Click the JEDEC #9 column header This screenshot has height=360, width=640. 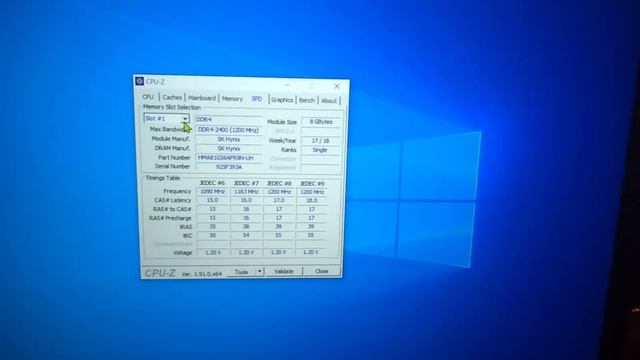click(312, 184)
